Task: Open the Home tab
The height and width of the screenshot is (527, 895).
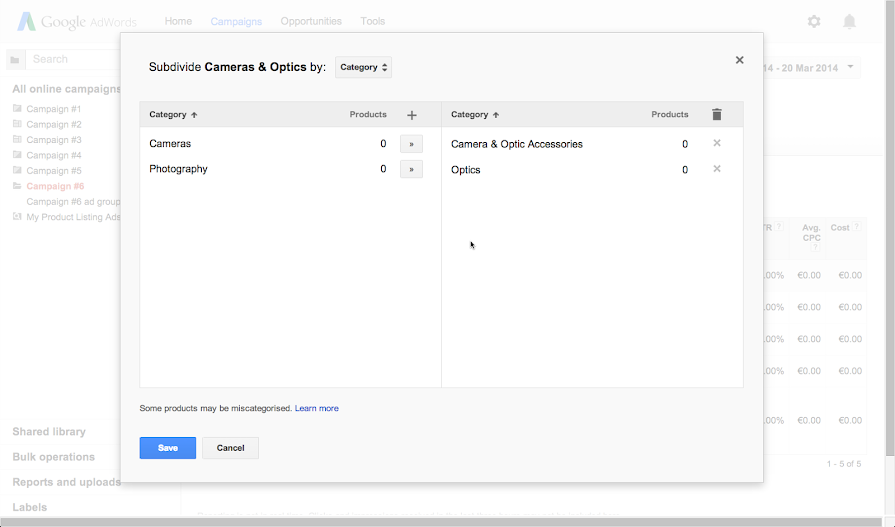Action: [x=178, y=21]
